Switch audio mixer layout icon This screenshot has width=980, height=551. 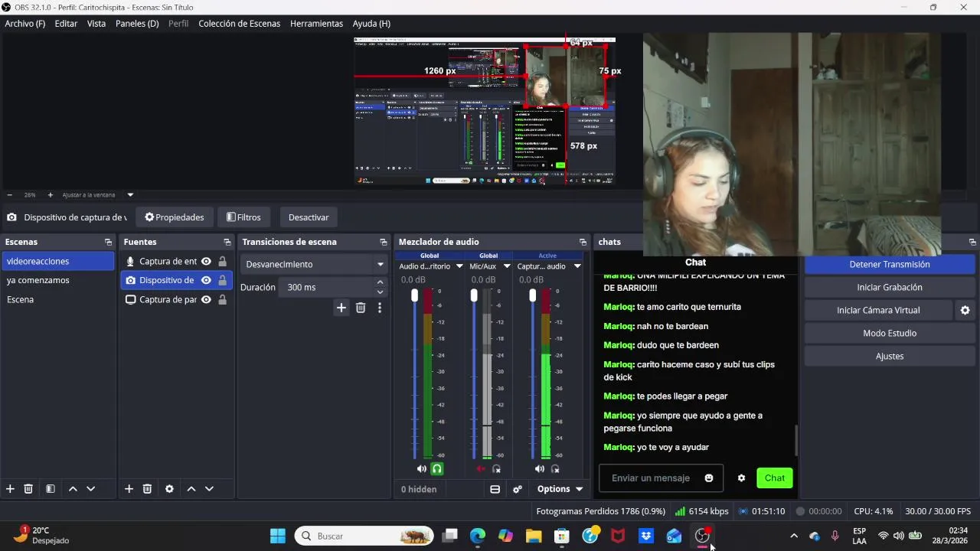(x=495, y=489)
